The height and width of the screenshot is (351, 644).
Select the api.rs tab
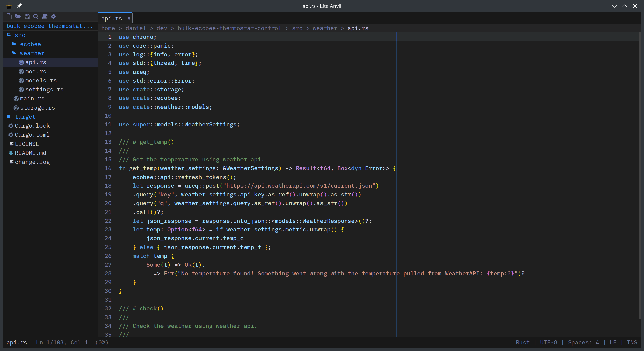(x=111, y=18)
